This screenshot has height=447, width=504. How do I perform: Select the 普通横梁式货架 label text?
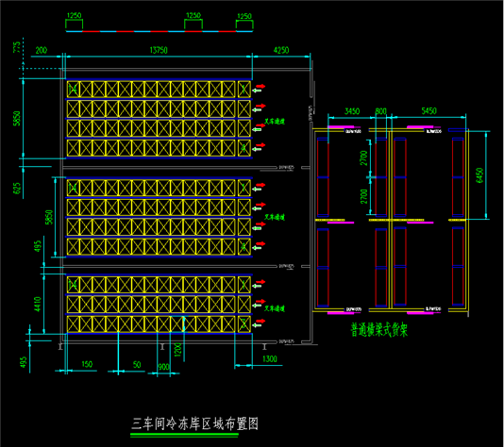coord(379,330)
